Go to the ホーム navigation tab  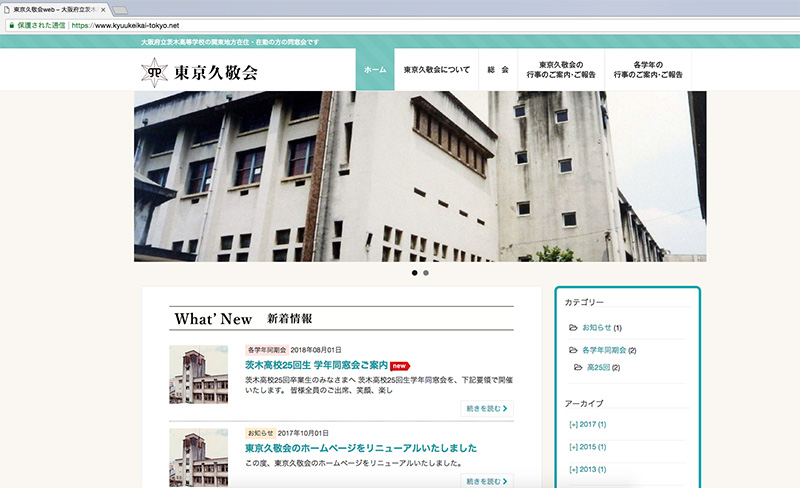pos(375,70)
